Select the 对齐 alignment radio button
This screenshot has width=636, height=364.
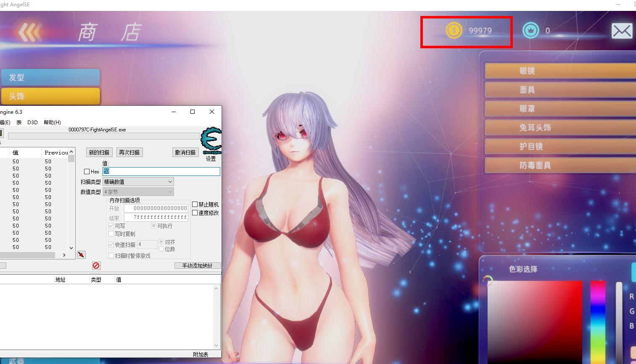(161, 242)
